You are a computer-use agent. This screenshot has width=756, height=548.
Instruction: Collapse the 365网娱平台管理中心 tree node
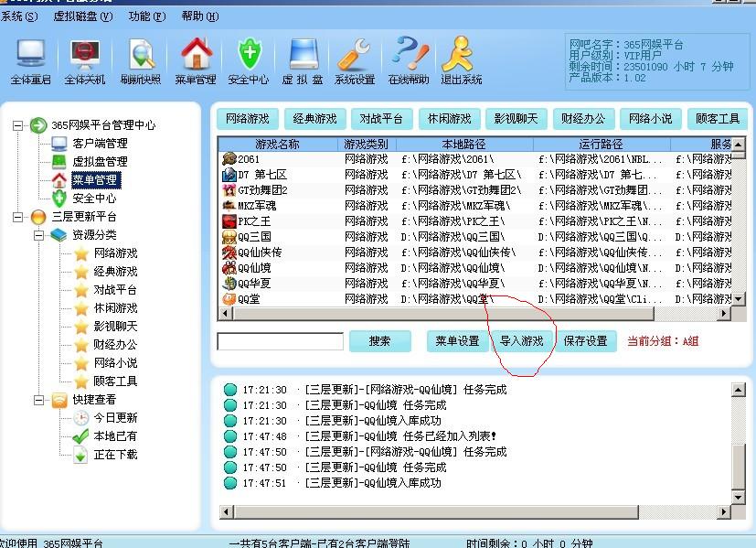[x=17, y=125]
